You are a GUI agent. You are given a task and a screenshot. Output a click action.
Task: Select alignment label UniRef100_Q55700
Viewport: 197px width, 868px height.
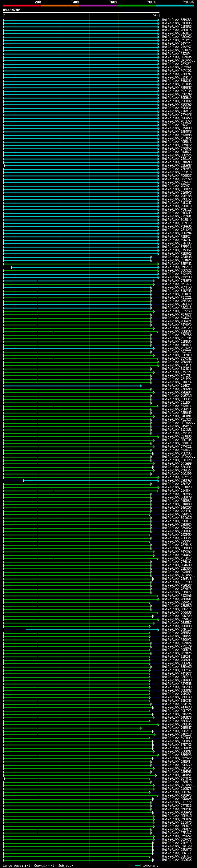pyautogui.click(x=177, y=301)
